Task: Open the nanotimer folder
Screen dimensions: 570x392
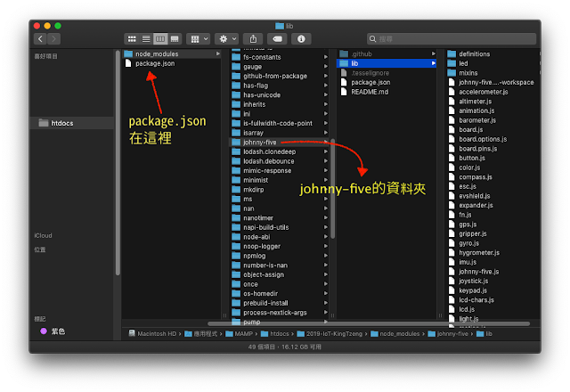Action: (280, 217)
